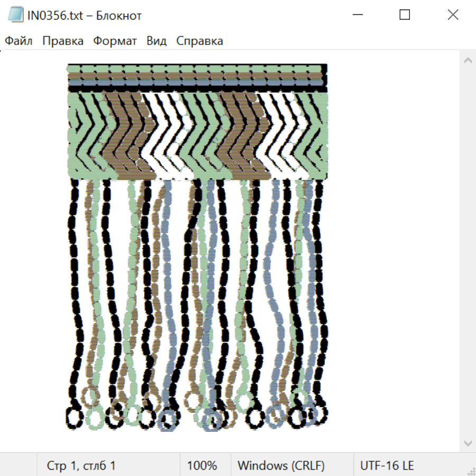Screen dimensions: 476x476
Task: Open the Правка menu
Action: click(63, 41)
